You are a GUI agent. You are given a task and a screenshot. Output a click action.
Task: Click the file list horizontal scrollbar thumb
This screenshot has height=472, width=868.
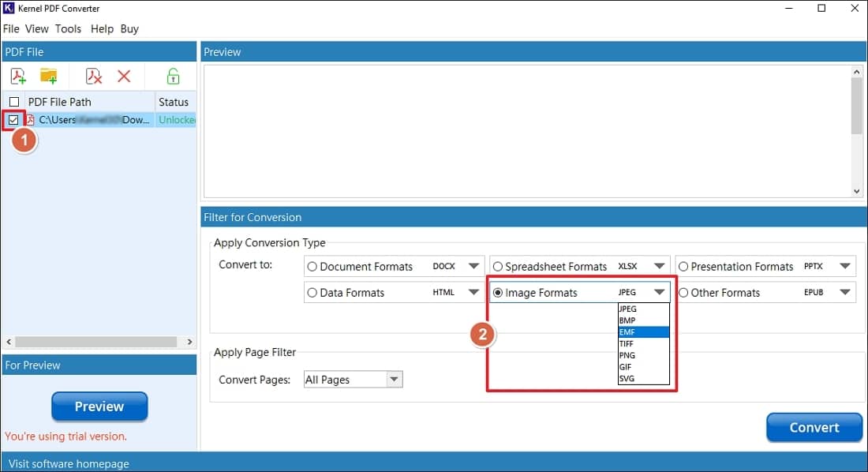tap(95, 342)
